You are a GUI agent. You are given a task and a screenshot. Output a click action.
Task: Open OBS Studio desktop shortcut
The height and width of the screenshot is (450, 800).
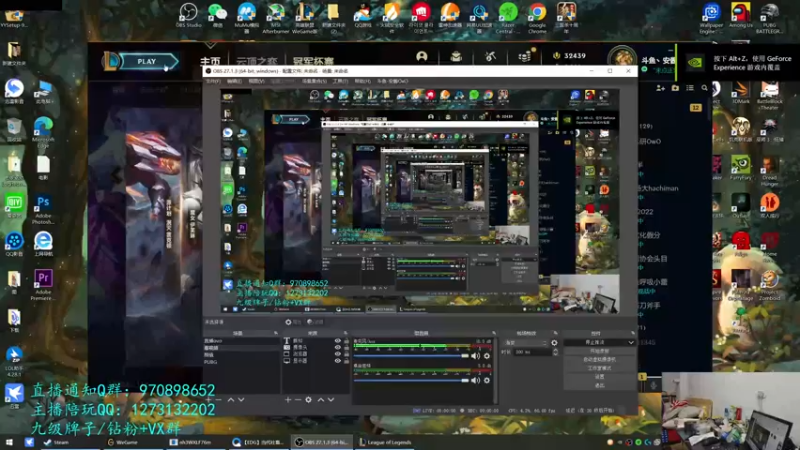[188, 15]
